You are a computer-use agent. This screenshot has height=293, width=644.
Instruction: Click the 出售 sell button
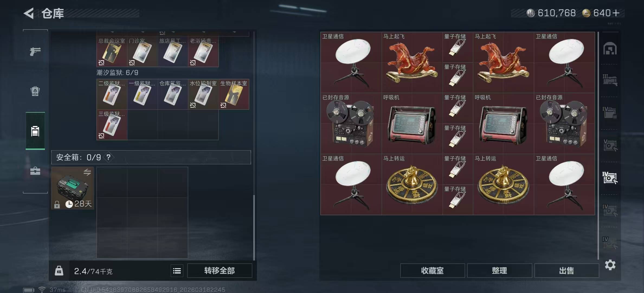[x=566, y=270]
